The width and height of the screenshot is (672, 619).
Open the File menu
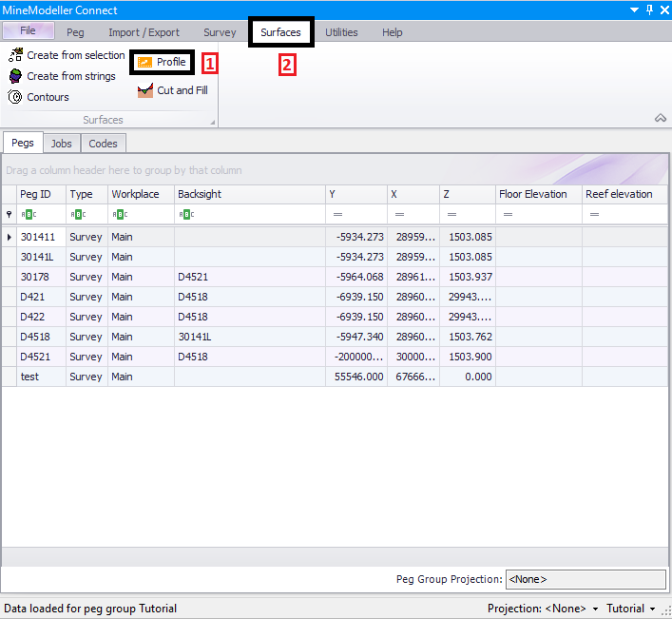coord(28,31)
